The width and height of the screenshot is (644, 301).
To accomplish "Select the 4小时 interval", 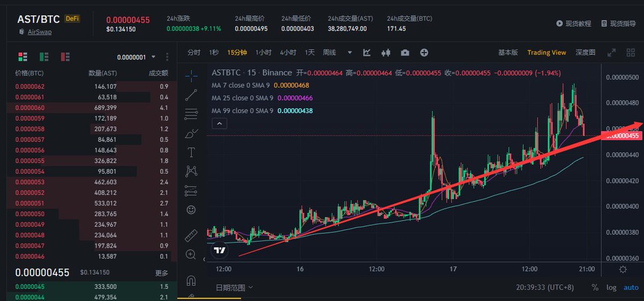I will (288, 53).
